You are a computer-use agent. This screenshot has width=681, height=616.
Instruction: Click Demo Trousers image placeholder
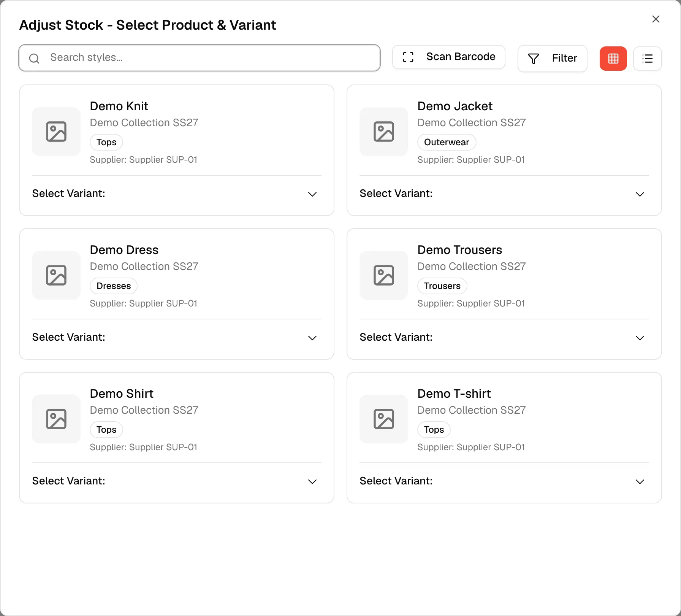[384, 275]
